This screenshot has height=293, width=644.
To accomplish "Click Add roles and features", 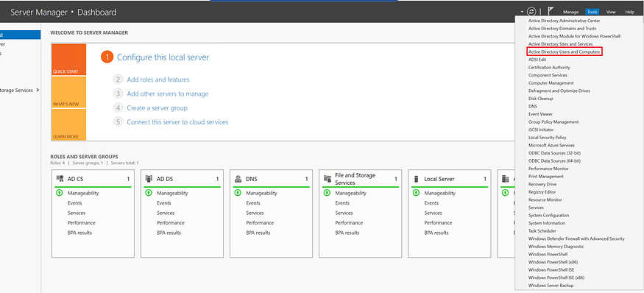I will click(158, 80).
